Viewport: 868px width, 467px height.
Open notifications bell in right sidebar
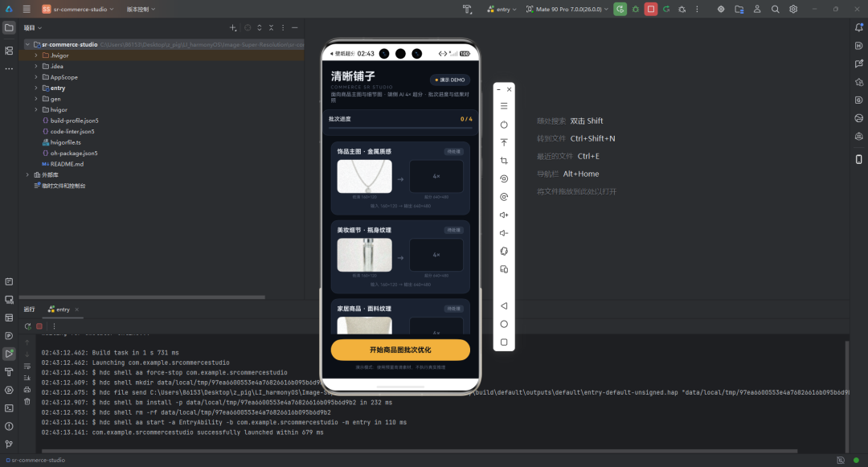[x=858, y=27]
